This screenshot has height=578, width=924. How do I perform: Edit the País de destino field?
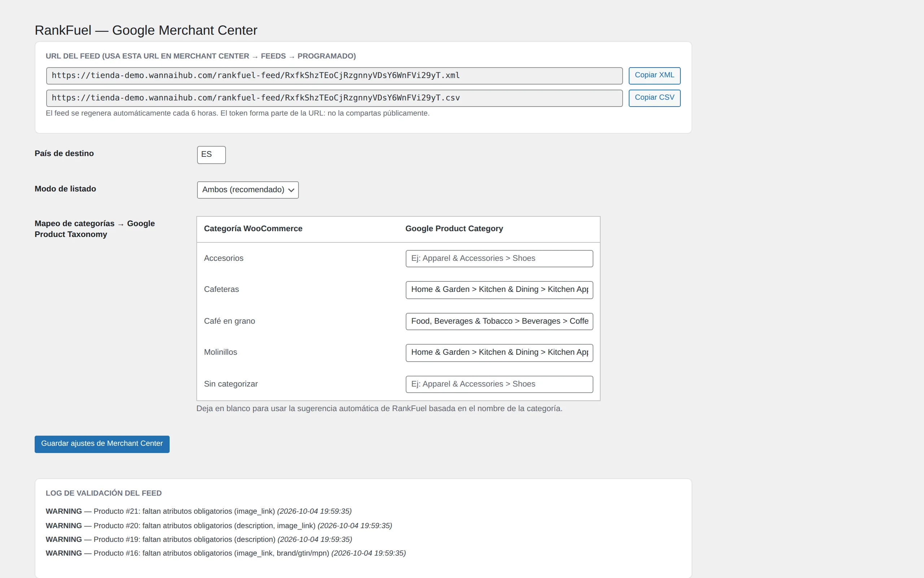tap(211, 155)
